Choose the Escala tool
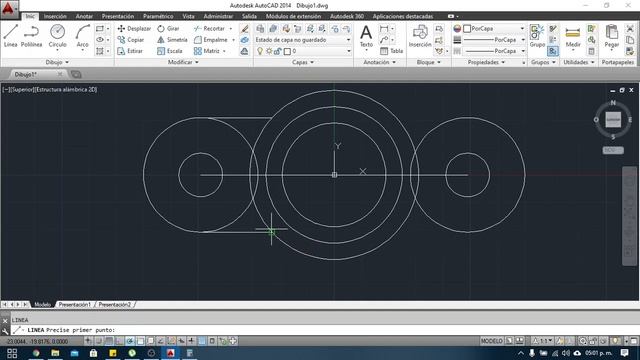 pyautogui.click(x=170, y=51)
